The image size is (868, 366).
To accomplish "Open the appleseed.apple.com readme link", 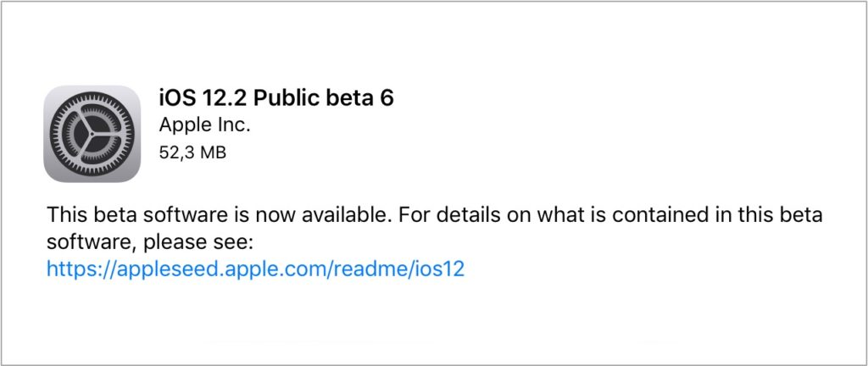I will (256, 269).
